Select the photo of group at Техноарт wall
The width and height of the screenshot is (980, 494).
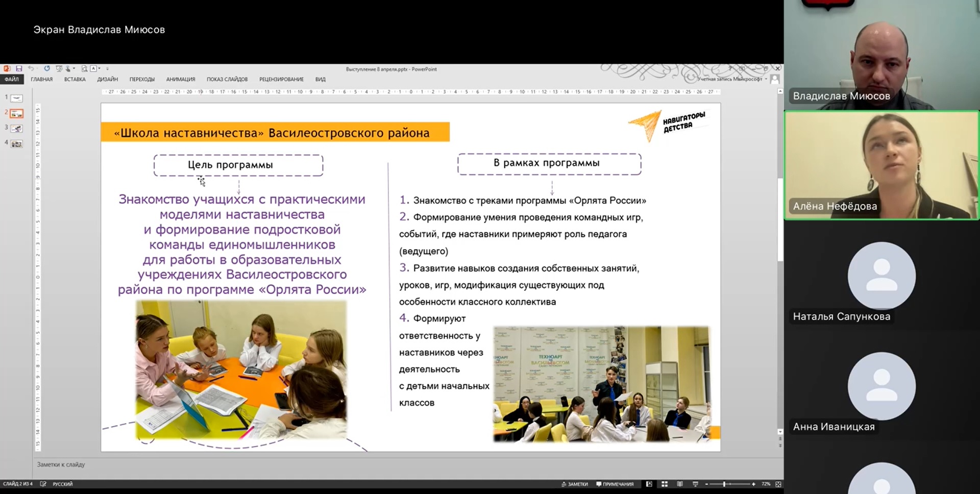(601, 384)
